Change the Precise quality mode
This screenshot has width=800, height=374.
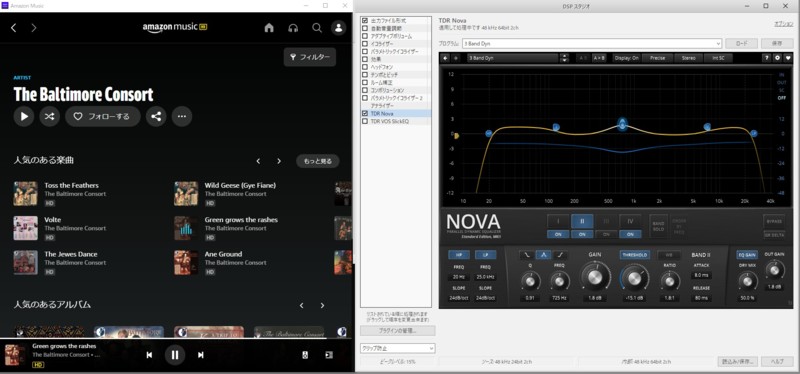click(658, 58)
